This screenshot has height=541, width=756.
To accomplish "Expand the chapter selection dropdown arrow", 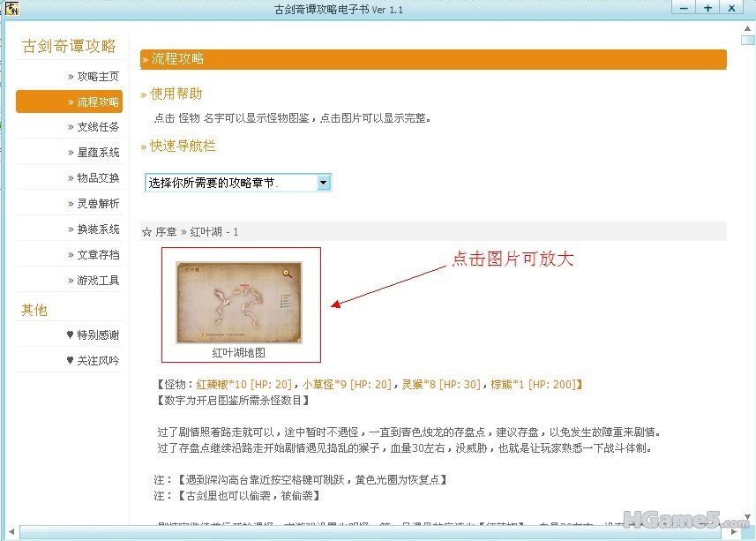I will click(324, 183).
